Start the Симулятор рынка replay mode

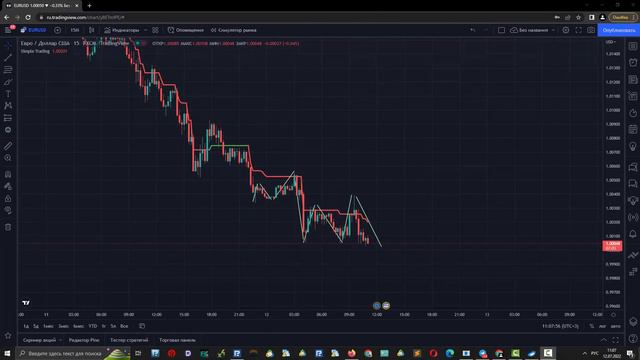coord(234,30)
